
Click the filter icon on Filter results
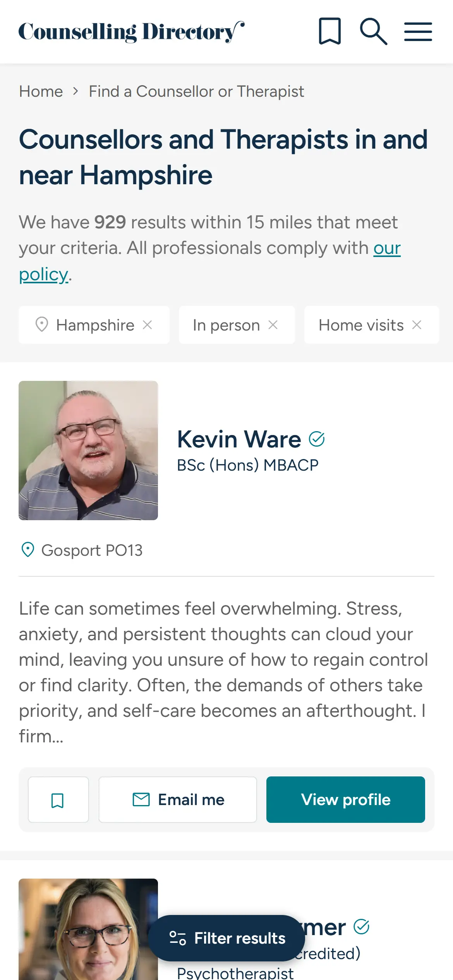[178, 939]
